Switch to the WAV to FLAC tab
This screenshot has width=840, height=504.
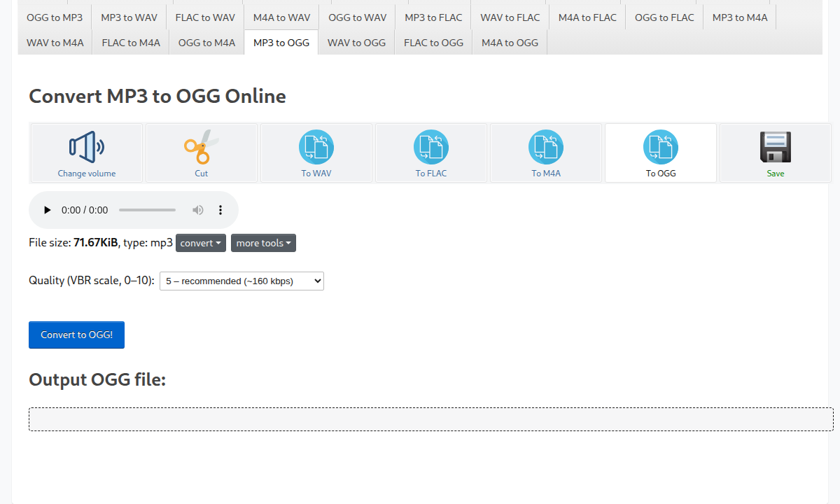pyautogui.click(x=510, y=17)
